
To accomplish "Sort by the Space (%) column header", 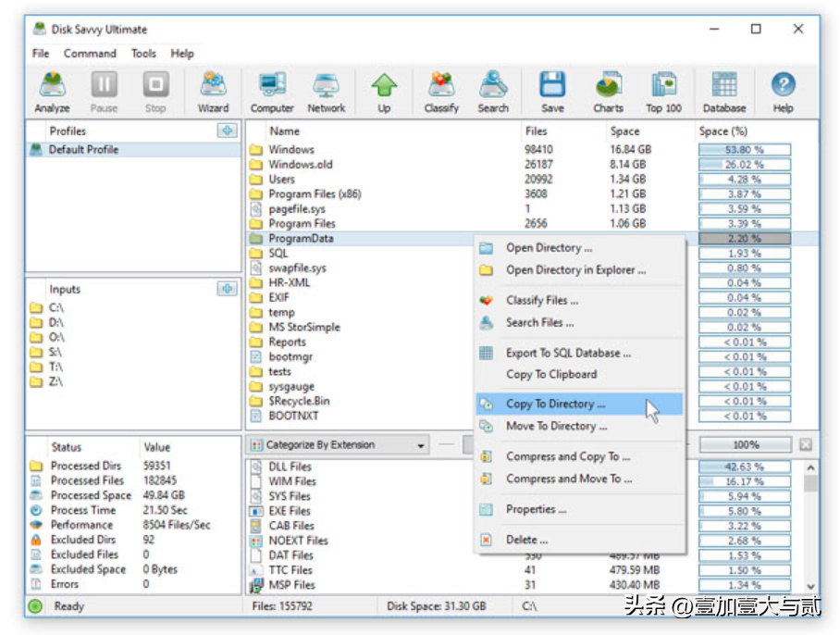I will pyautogui.click(x=723, y=131).
